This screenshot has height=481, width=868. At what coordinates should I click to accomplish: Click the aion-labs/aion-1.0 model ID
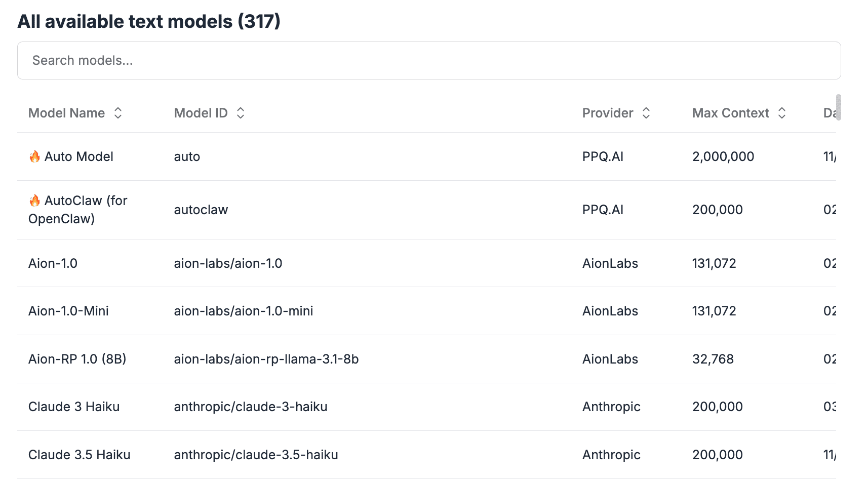point(228,263)
